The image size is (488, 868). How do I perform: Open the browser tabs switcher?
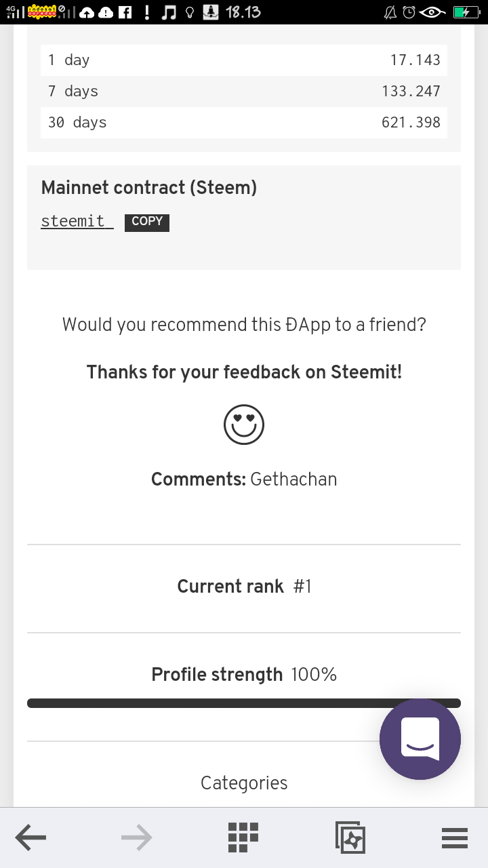(x=350, y=838)
